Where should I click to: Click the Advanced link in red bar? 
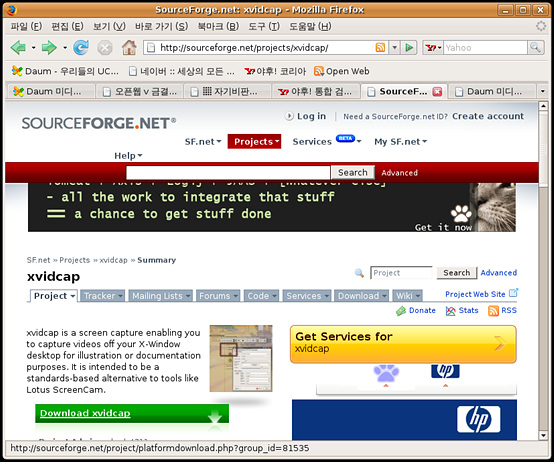(x=399, y=173)
